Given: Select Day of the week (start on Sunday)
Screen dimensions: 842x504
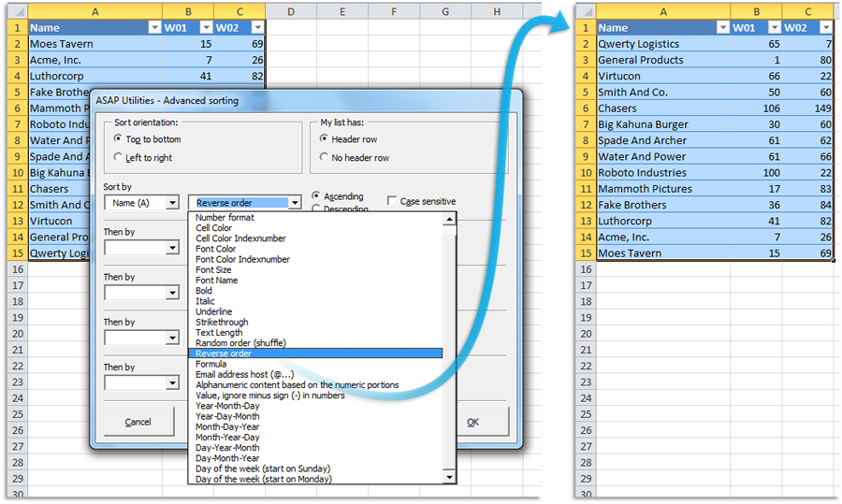Looking at the screenshot, I should point(315,468).
